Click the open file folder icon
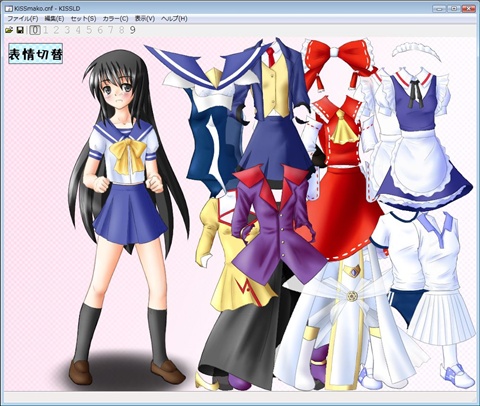480x406 pixels. (x=9, y=30)
